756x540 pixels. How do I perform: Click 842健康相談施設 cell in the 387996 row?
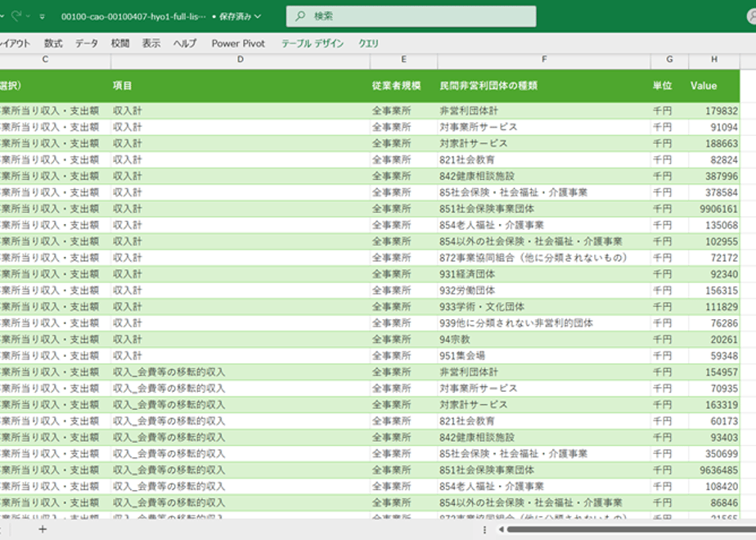(544, 176)
